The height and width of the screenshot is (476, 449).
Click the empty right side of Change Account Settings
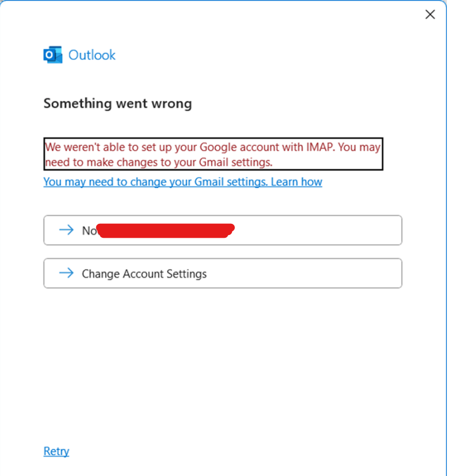[x=304, y=273]
